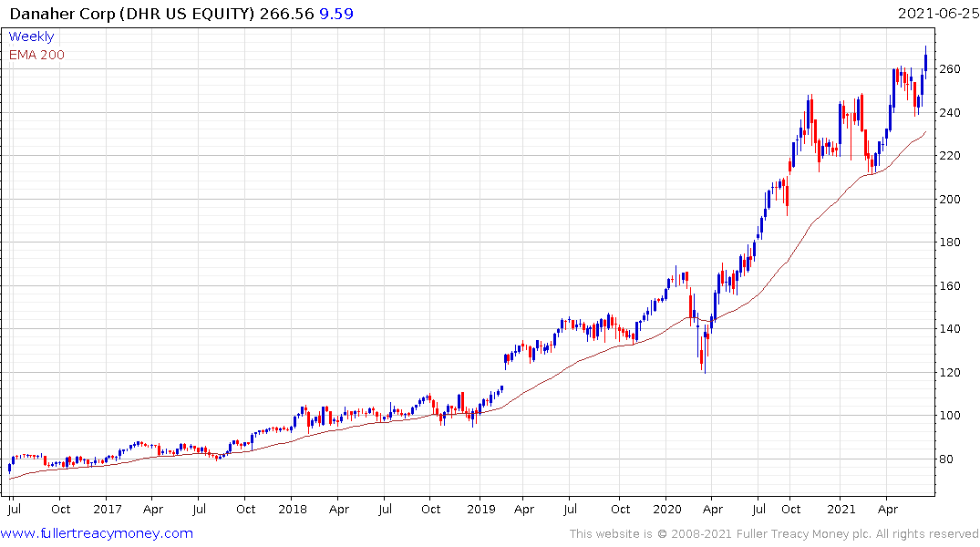Click the 'Weekly' interval label
The image size is (980, 547).
coord(31,36)
